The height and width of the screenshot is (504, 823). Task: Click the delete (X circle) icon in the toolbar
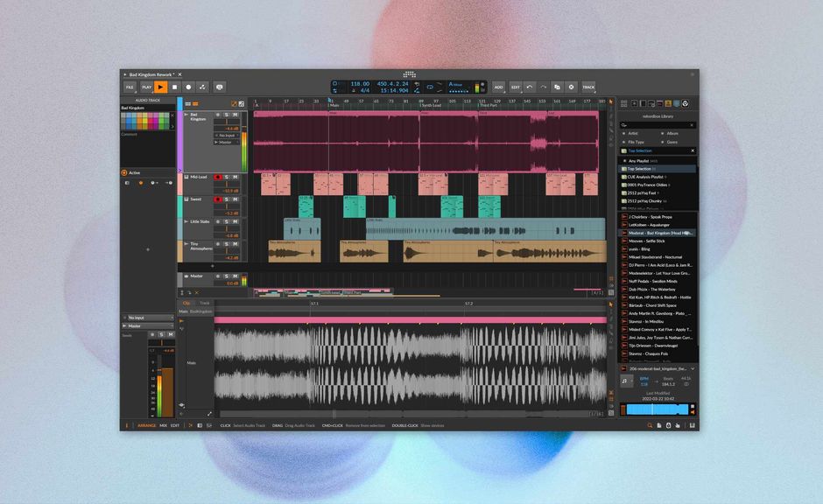tap(572, 87)
